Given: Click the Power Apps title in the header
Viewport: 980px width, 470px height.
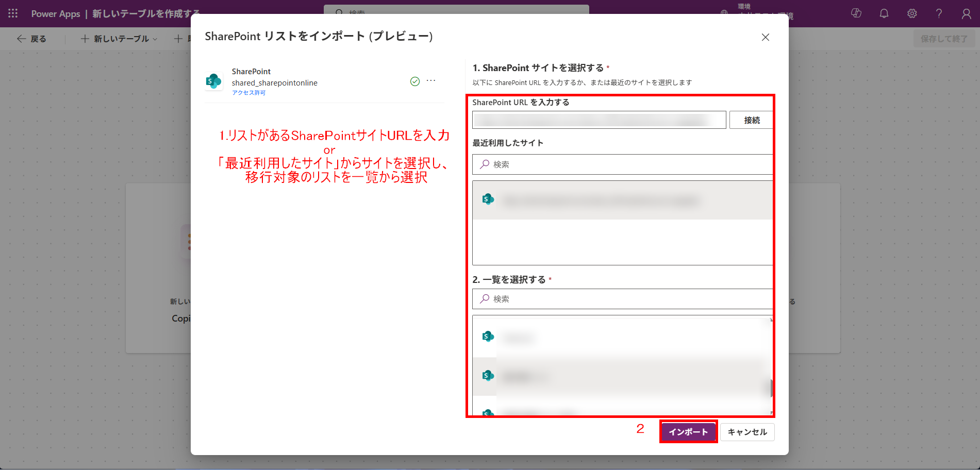Looking at the screenshot, I should point(56,14).
